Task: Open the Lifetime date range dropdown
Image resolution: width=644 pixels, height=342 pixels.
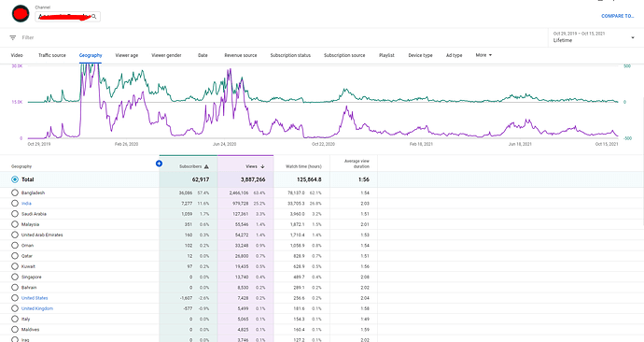Action: (x=594, y=37)
